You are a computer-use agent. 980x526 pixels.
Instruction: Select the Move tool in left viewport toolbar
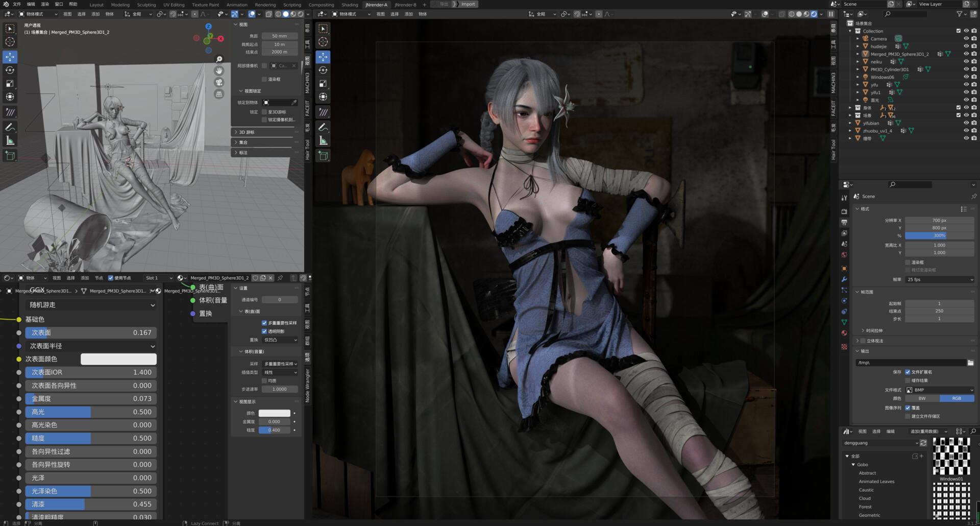point(10,57)
